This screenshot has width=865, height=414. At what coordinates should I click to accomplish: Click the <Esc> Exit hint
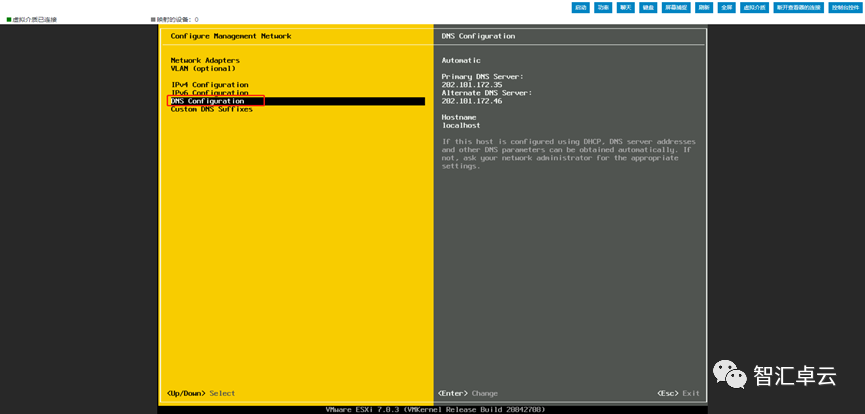point(679,394)
